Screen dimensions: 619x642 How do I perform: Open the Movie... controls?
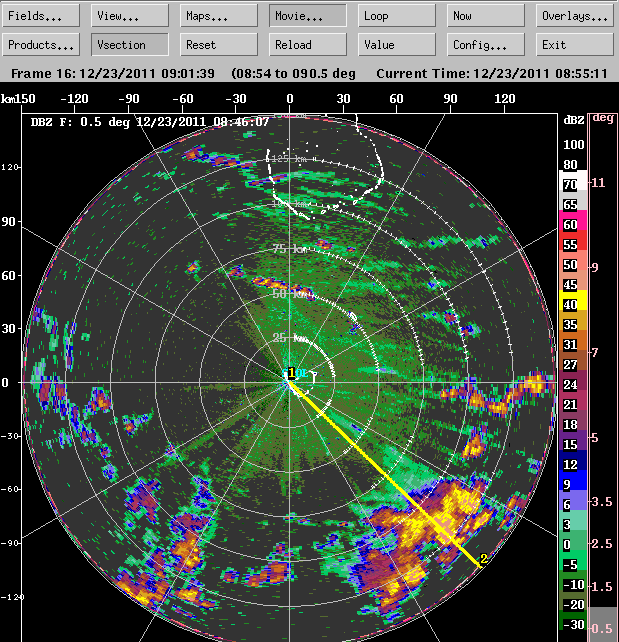[308, 16]
